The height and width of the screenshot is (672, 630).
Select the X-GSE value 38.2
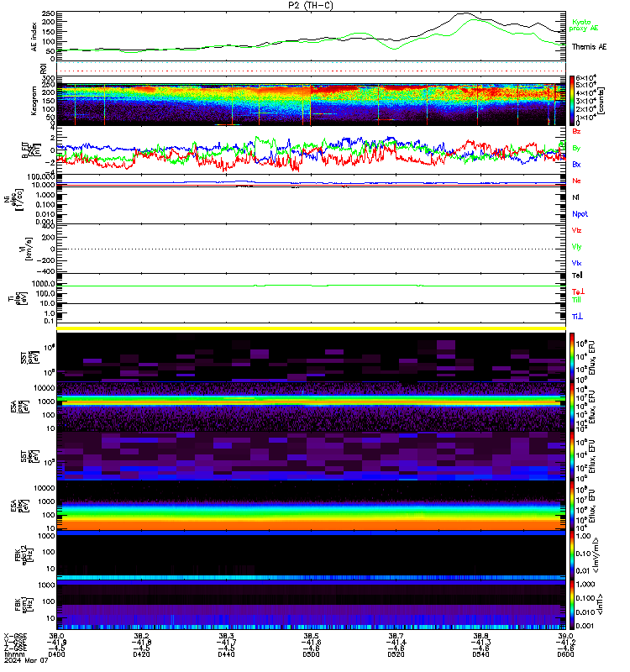(x=141, y=637)
